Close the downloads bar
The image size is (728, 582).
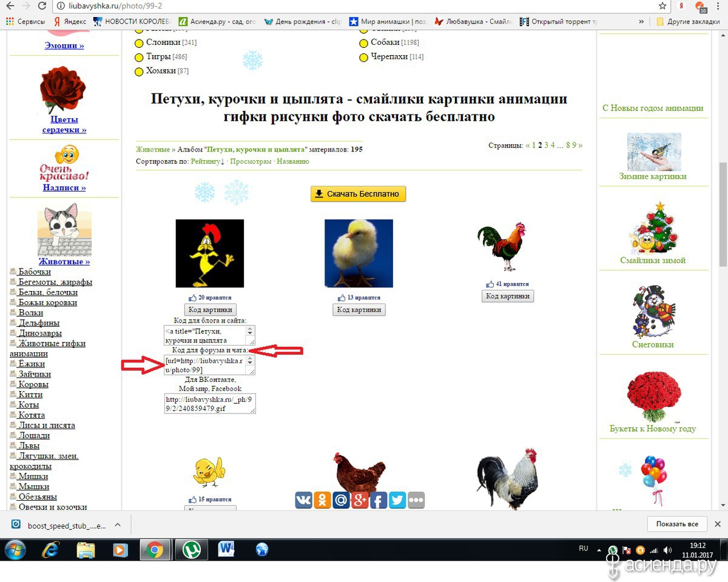[717, 524]
